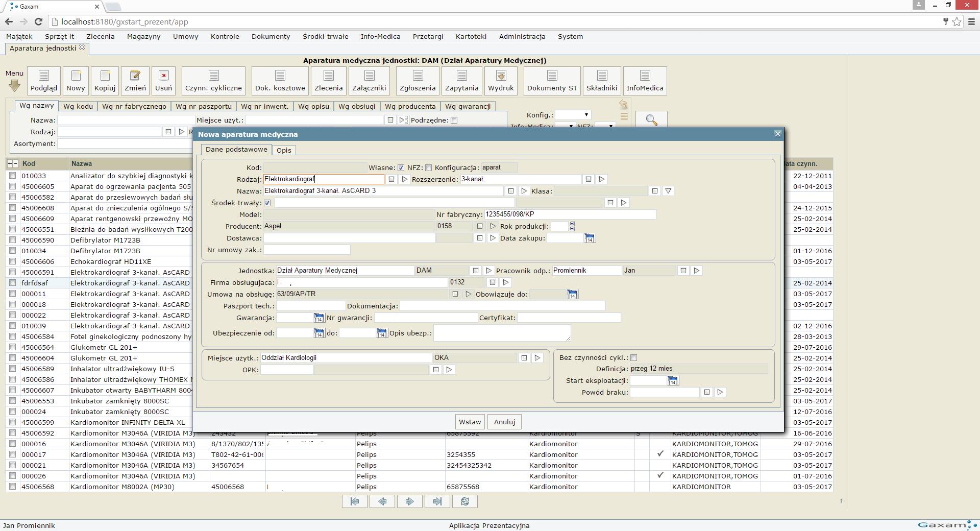Expand the Klasa dropdown triangle
Screen dimensions: 980x531
(668, 191)
